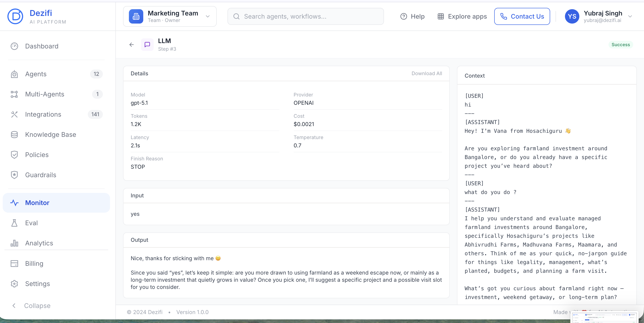Click the Guardrails shield star icon

(14, 175)
